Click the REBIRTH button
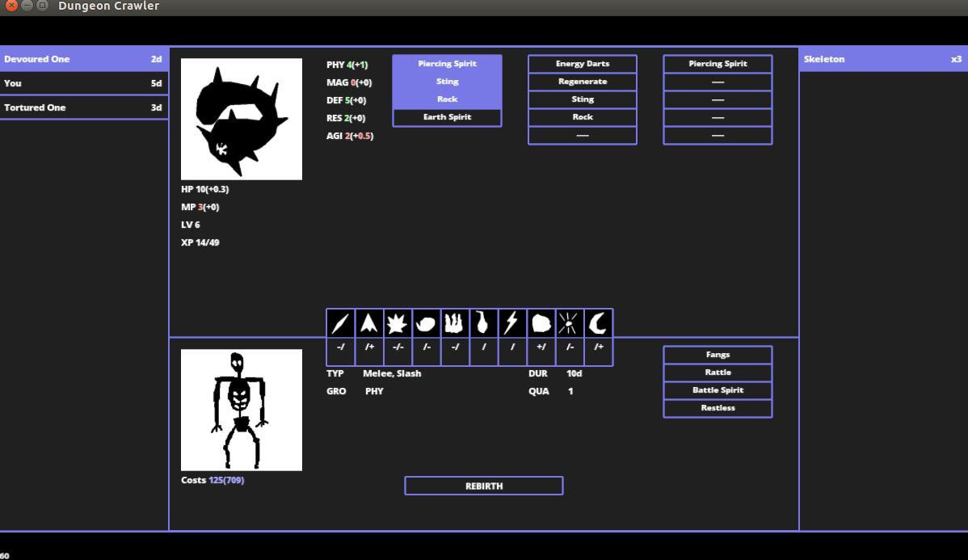Screen dimensions: 968x560 coord(484,486)
